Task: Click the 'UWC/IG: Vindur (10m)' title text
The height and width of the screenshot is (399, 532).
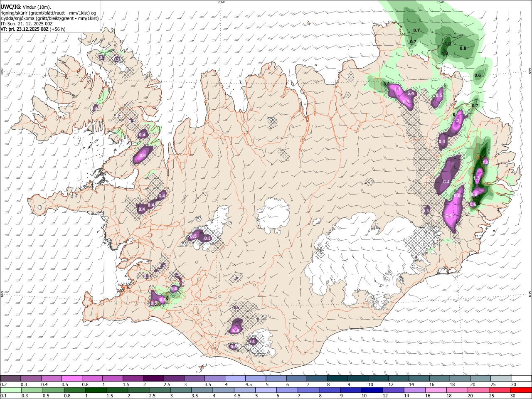Action: point(25,7)
